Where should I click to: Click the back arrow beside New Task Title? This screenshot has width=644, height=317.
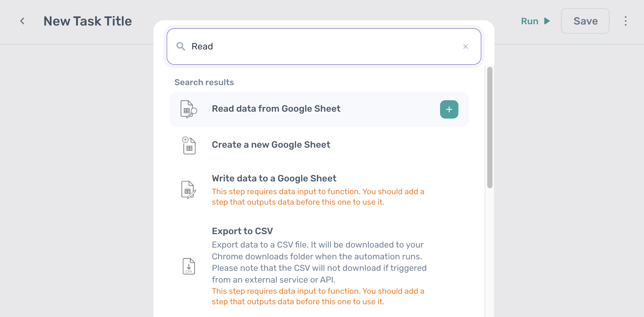pyautogui.click(x=22, y=21)
